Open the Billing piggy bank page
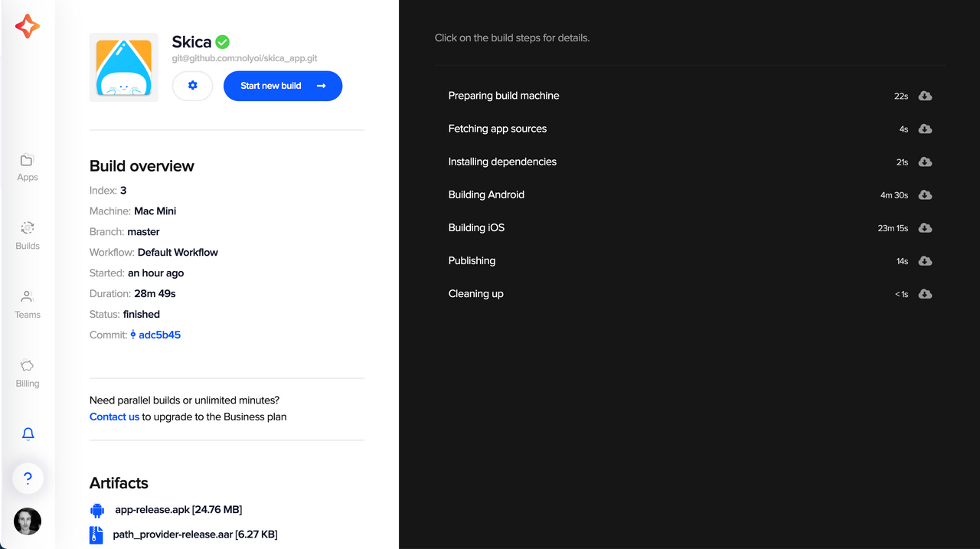The width and height of the screenshot is (980, 549). tap(28, 373)
